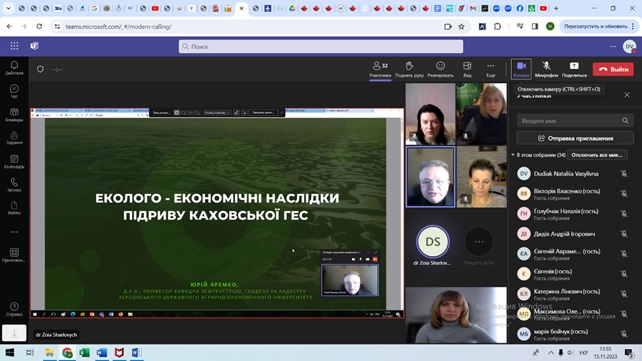The height and width of the screenshot is (361, 642).
Task: Open the Reactions smiley icon
Action: [x=440, y=69]
